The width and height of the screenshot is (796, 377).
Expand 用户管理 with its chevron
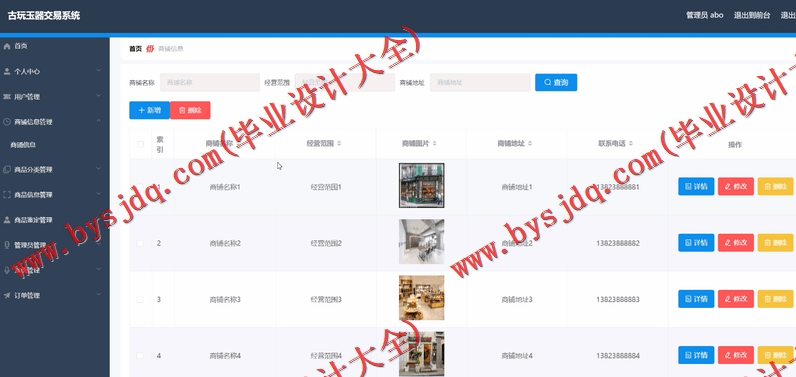pyautogui.click(x=98, y=95)
